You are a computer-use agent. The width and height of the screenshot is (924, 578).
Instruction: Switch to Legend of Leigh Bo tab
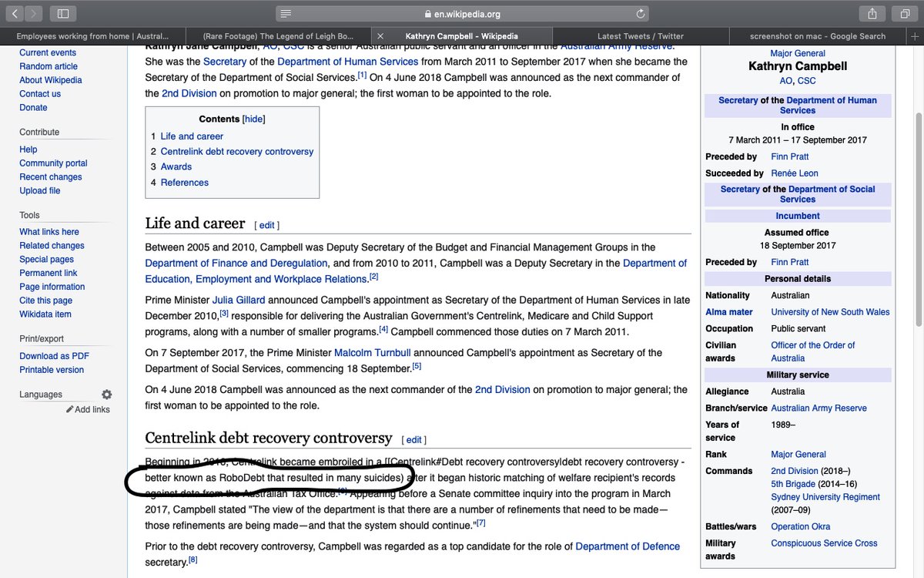pyautogui.click(x=277, y=36)
